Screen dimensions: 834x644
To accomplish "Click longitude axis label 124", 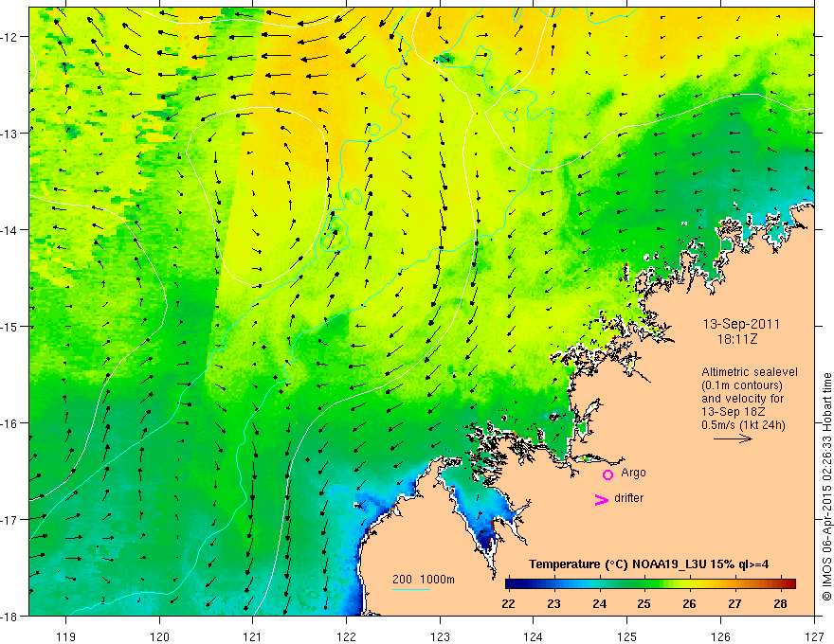I will pyautogui.click(x=534, y=636).
